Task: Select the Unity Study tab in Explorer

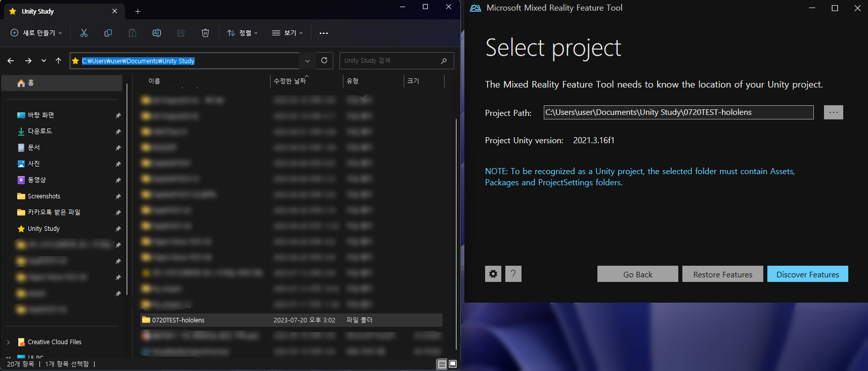Action: [x=63, y=11]
